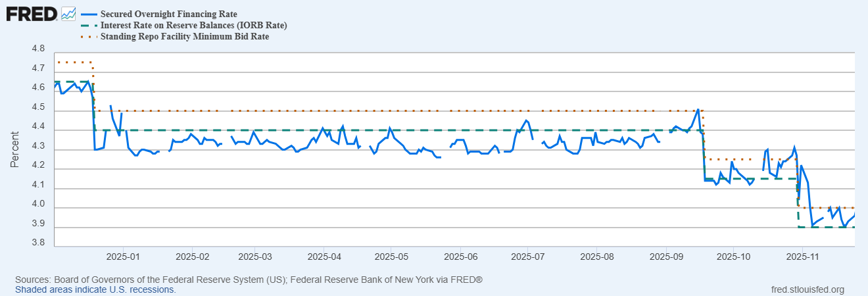
Task: Click Standing Repo Facility Minimum Bid Rate label
Action: pos(185,36)
